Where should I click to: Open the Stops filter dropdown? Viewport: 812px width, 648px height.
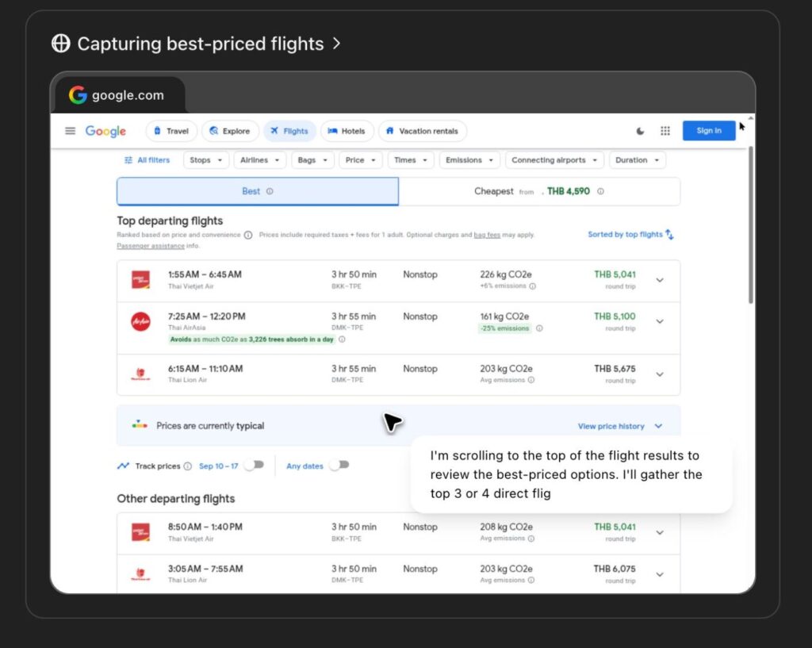(x=206, y=160)
